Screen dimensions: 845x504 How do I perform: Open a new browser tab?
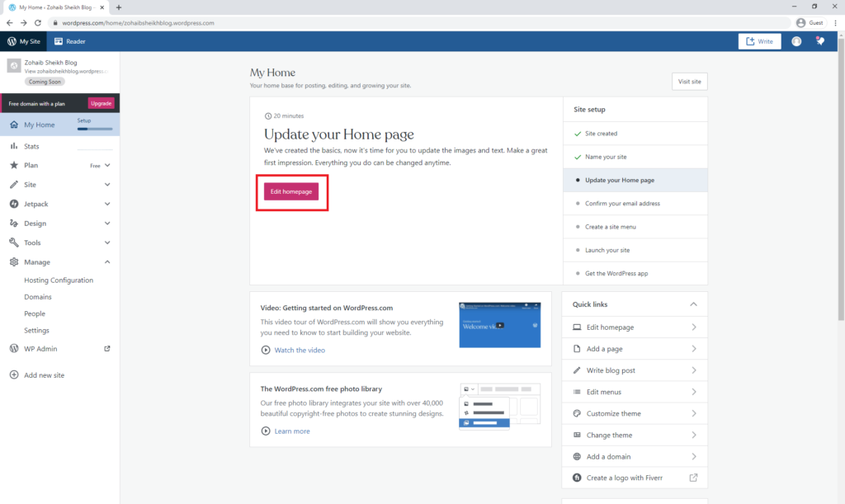coord(119,7)
